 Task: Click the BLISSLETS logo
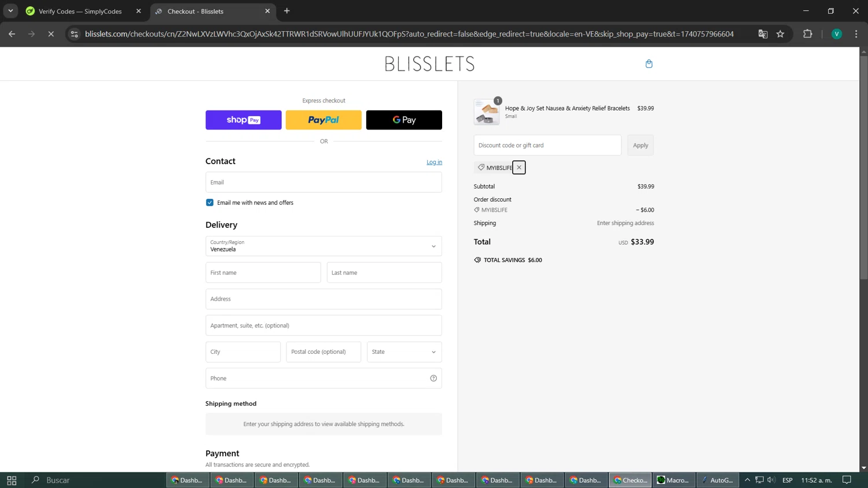(429, 64)
